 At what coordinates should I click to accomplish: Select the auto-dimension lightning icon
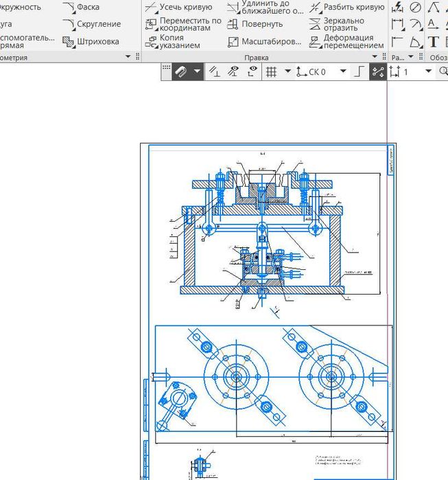(397, 8)
